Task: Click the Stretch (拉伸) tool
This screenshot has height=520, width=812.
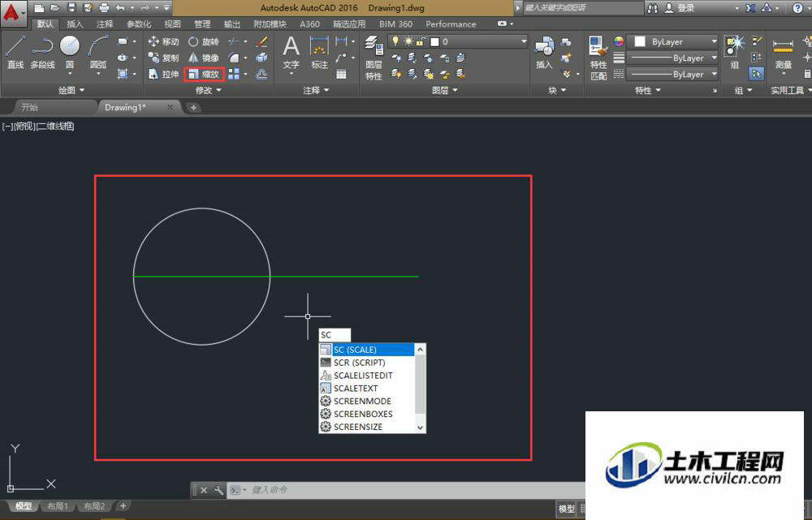Action: [x=163, y=74]
